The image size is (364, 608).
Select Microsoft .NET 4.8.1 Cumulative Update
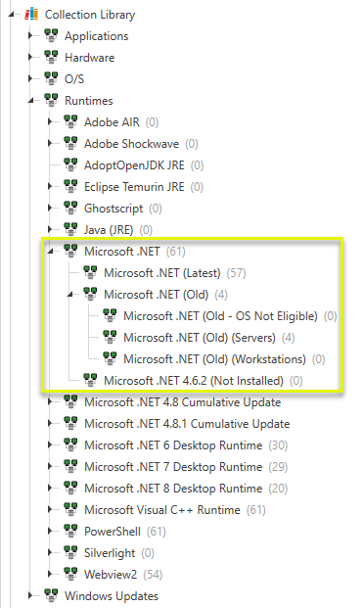pos(187,423)
